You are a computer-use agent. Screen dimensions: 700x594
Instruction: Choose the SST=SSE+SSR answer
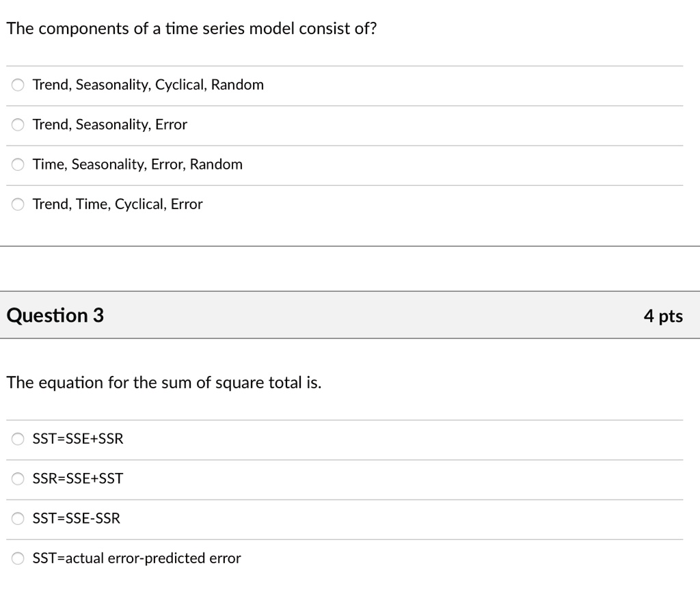tap(78, 439)
